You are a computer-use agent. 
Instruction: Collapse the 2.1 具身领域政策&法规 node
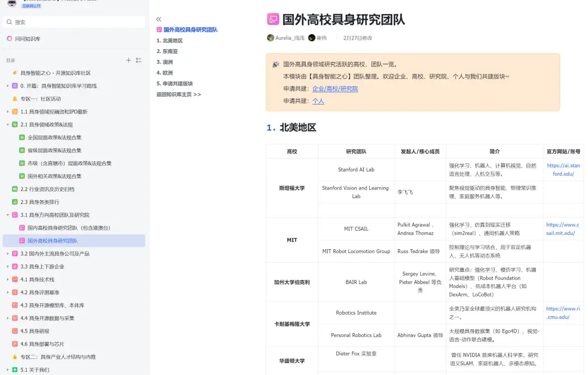(x=8, y=125)
